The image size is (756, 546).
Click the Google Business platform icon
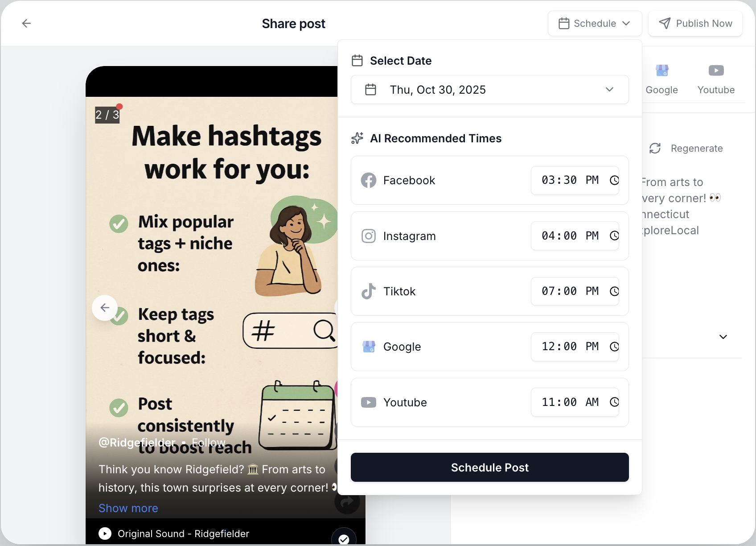click(x=369, y=347)
